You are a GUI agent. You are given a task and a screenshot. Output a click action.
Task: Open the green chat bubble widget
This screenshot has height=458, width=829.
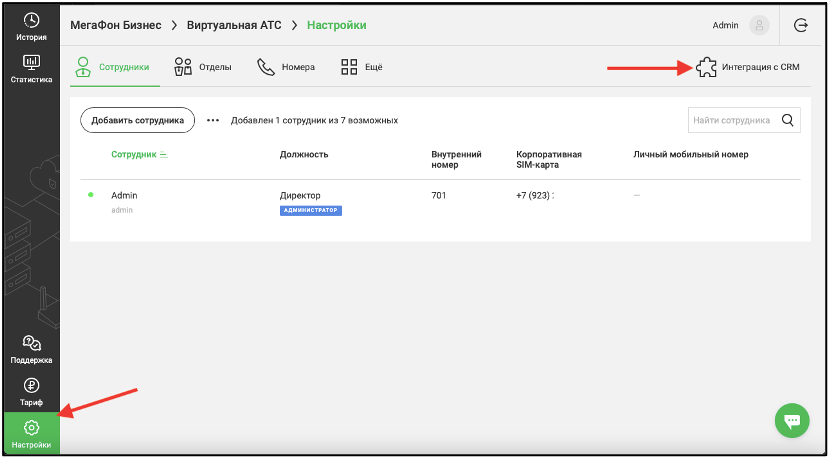[x=792, y=421]
